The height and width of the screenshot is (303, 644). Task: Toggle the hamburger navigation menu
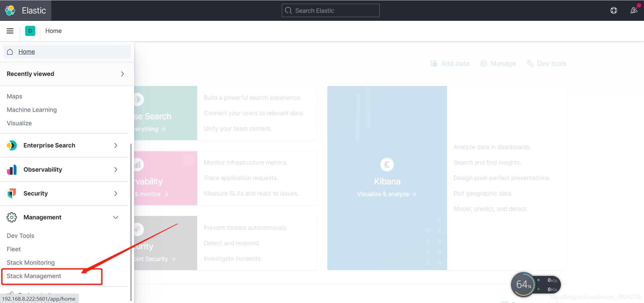[10, 31]
